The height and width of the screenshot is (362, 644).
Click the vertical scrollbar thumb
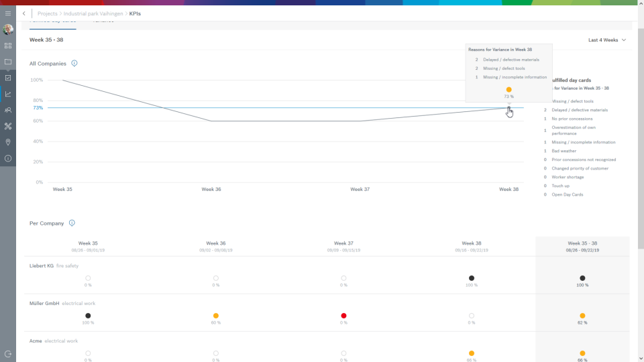tap(641, 138)
